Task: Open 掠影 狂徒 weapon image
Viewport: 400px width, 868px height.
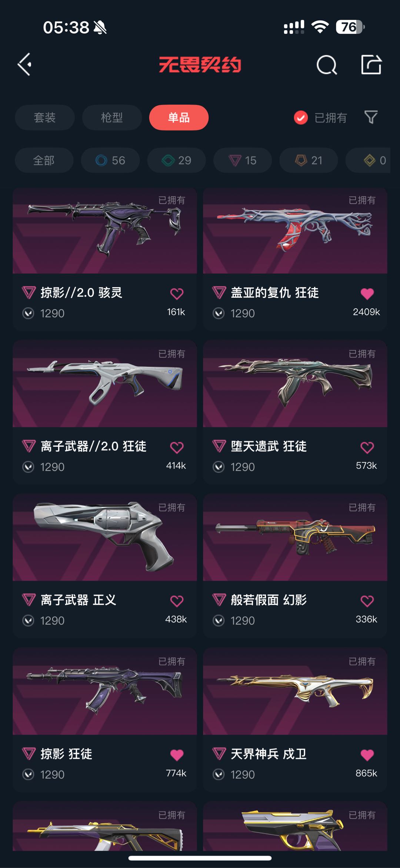Action: pos(105,691)
